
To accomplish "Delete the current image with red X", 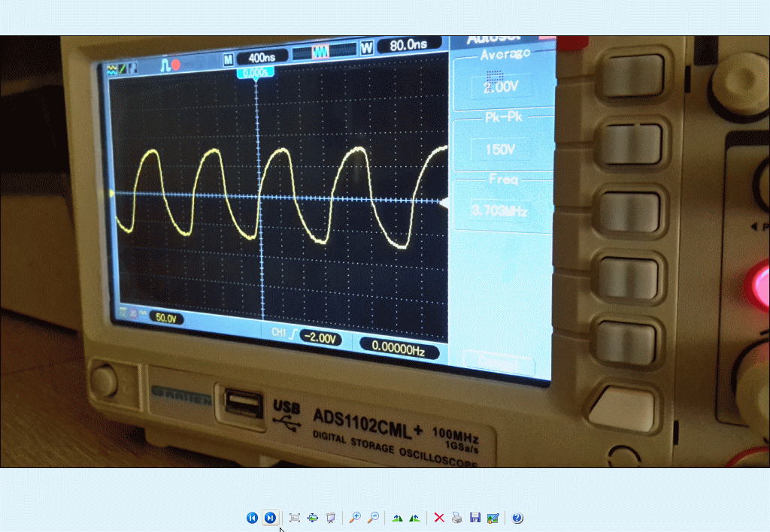I will tap(439, 518).
